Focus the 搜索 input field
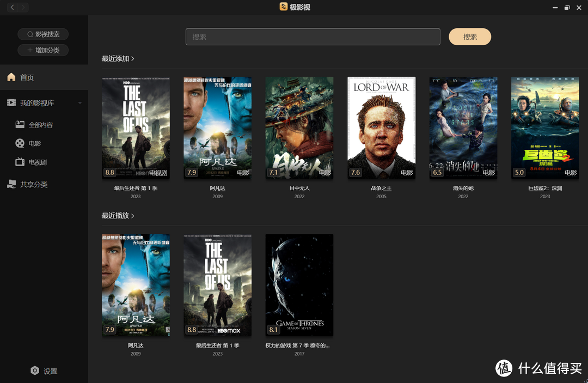Screen dimensions: 588x383 [x=313, y=37]
